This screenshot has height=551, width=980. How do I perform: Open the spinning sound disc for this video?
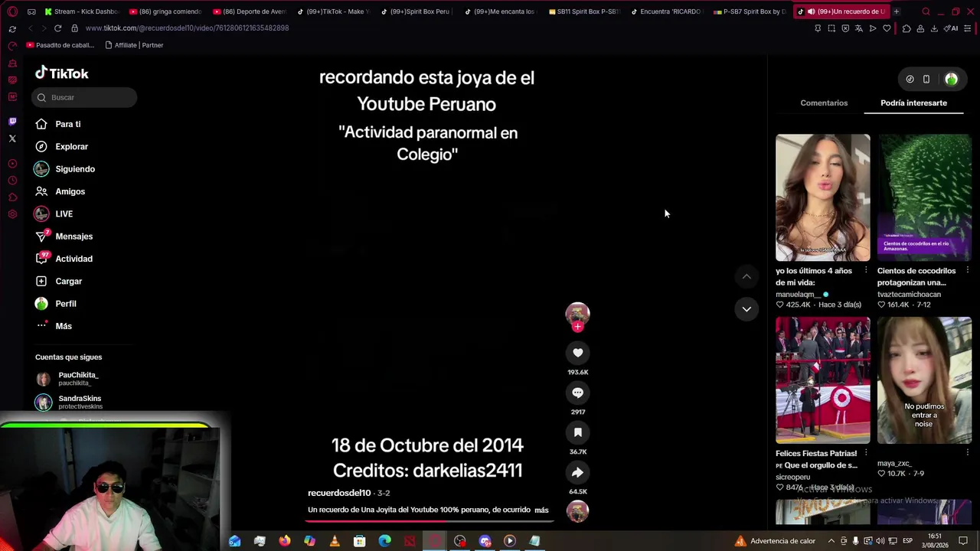[578, 511]
